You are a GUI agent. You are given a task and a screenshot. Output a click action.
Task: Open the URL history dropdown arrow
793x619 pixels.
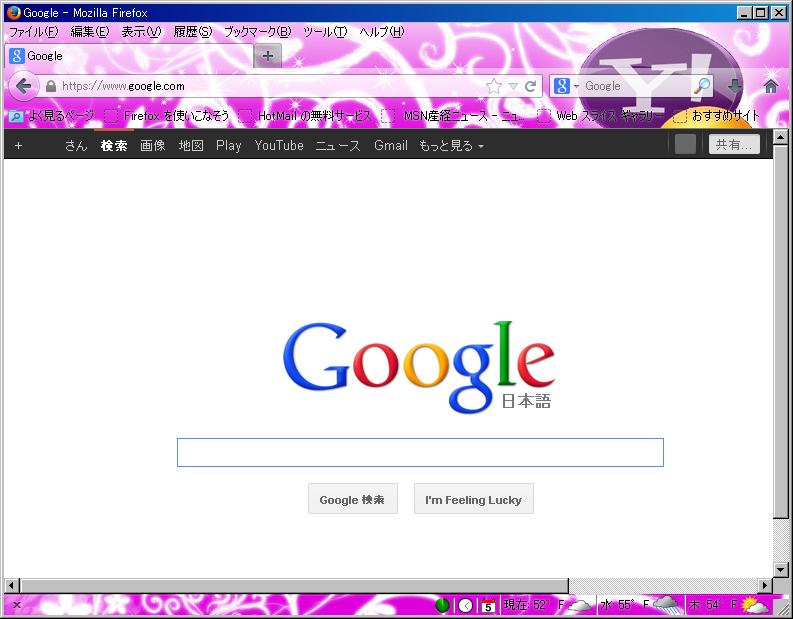513,86
